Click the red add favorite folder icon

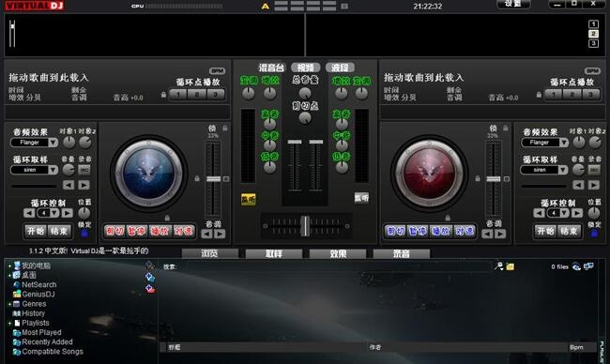point(150,289)
